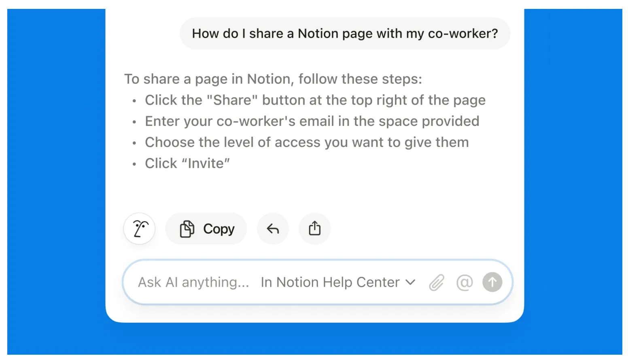The image size is (628, 364).
Task: Click the "Invite" step in the answer
Action: coord(187,163)
